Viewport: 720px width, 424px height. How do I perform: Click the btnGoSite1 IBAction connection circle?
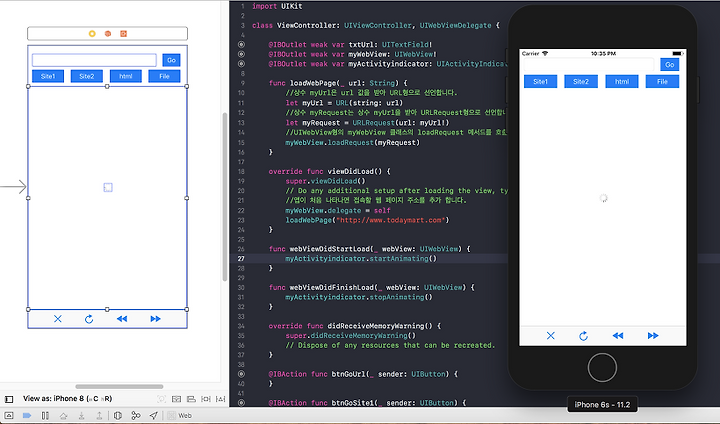(241, 403)
